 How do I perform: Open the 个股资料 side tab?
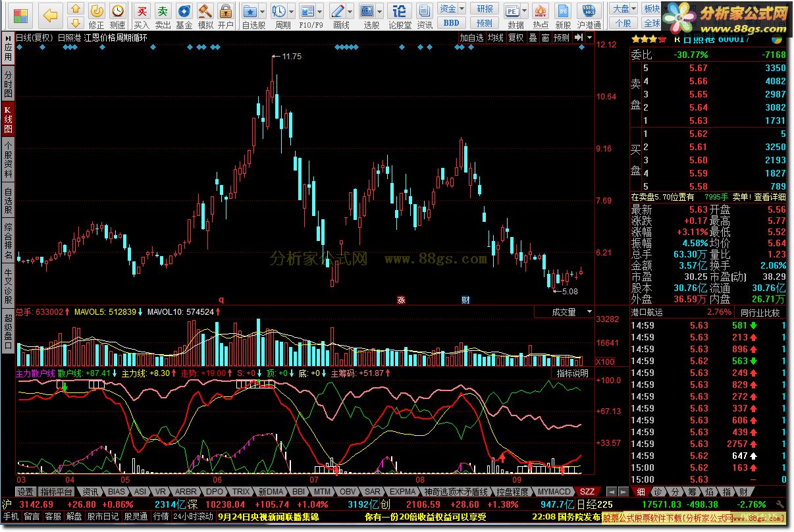8,159
